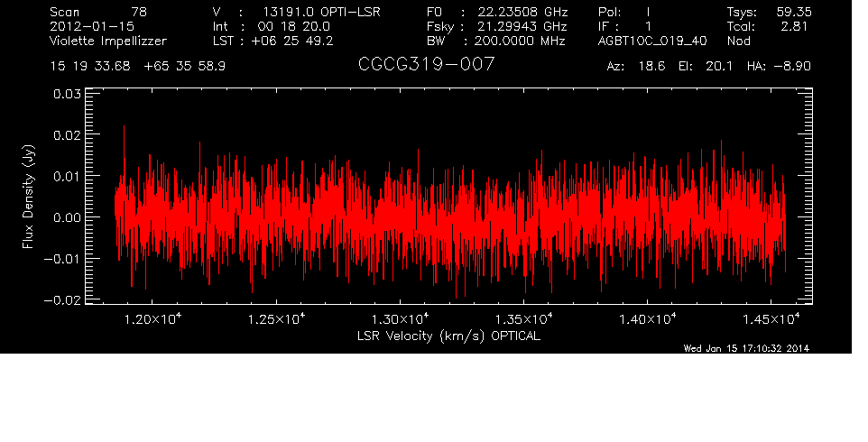Viewport: 868px width, 442px height.
Task: Click the 0.00 y-axis tick label
Action: [x=67, y=217]
